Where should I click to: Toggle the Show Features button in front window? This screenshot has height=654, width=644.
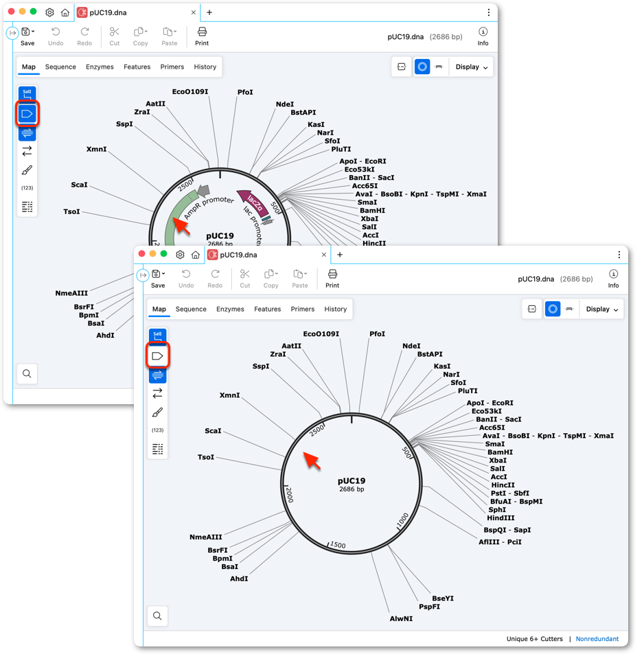coord(157,355)
